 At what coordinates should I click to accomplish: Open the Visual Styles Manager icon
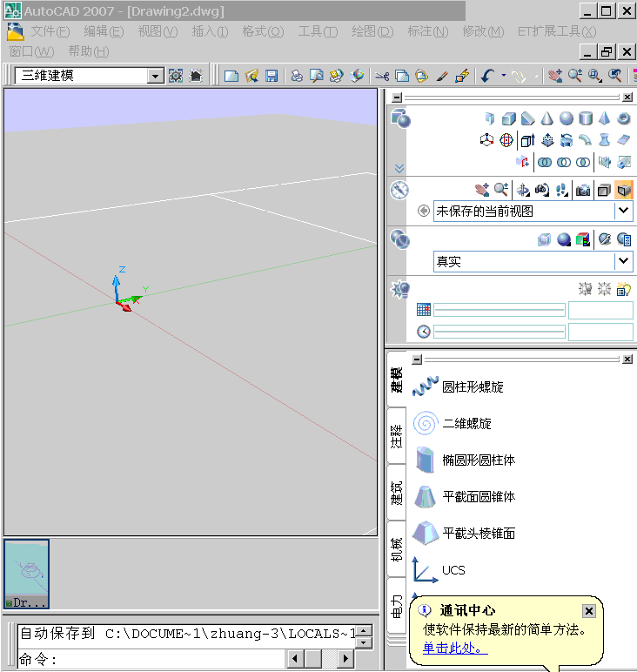pyautogui.click(x=624, y=239)
